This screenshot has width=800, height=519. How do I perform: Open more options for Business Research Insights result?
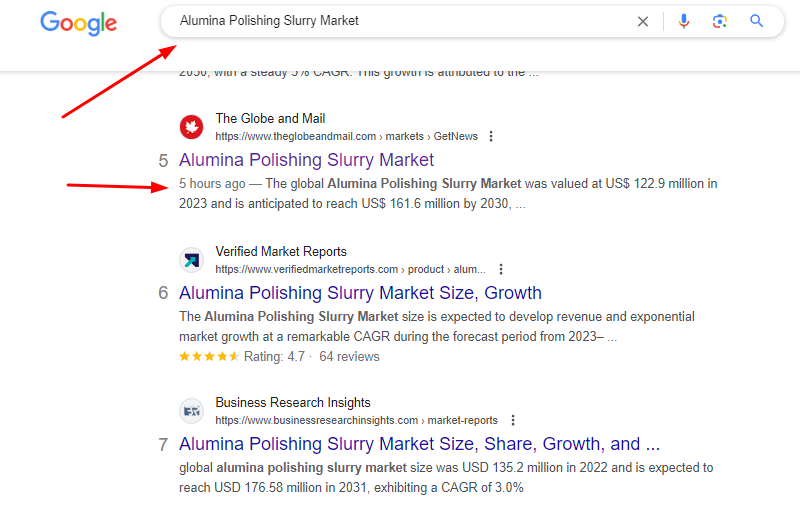pos(513,420)
